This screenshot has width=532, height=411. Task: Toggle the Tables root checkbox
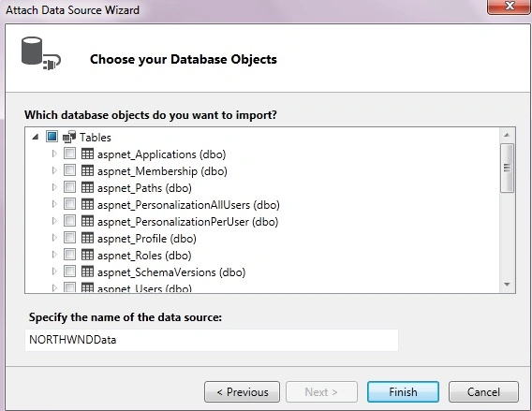52,137
